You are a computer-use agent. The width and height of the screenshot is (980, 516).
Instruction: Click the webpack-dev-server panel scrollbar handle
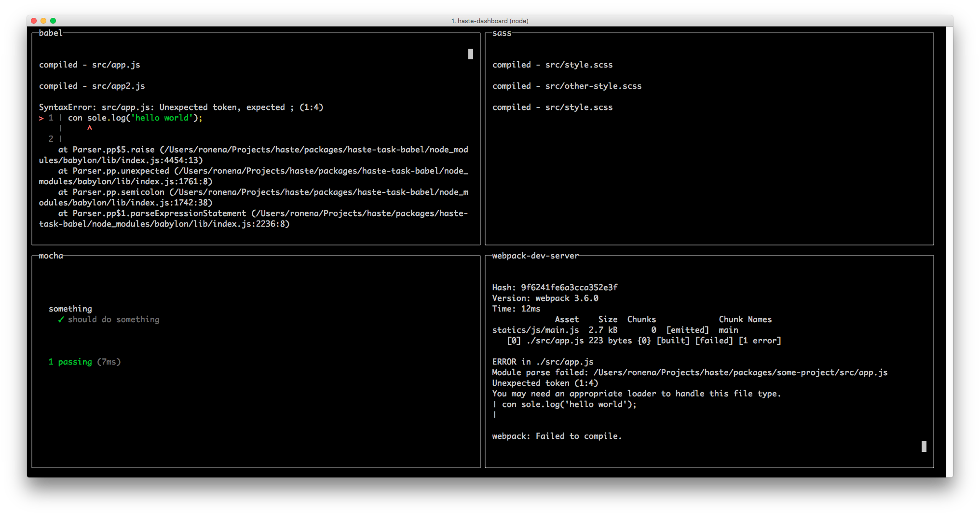[924, 447]
